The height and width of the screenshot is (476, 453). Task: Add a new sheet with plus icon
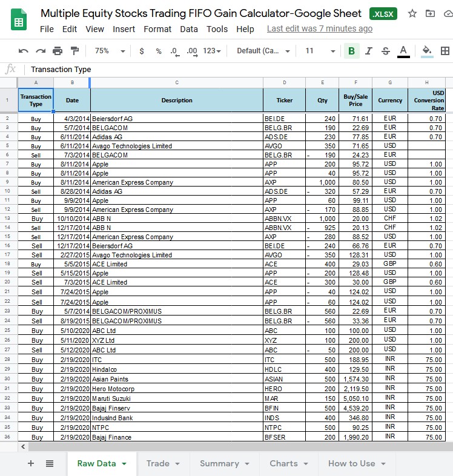pos(31,463)
